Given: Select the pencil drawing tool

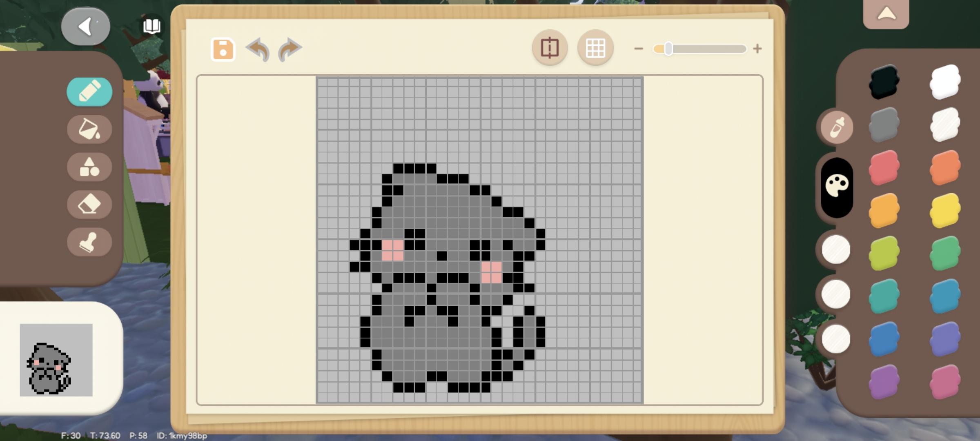Looking at the screenshot, I should point(89,91).
